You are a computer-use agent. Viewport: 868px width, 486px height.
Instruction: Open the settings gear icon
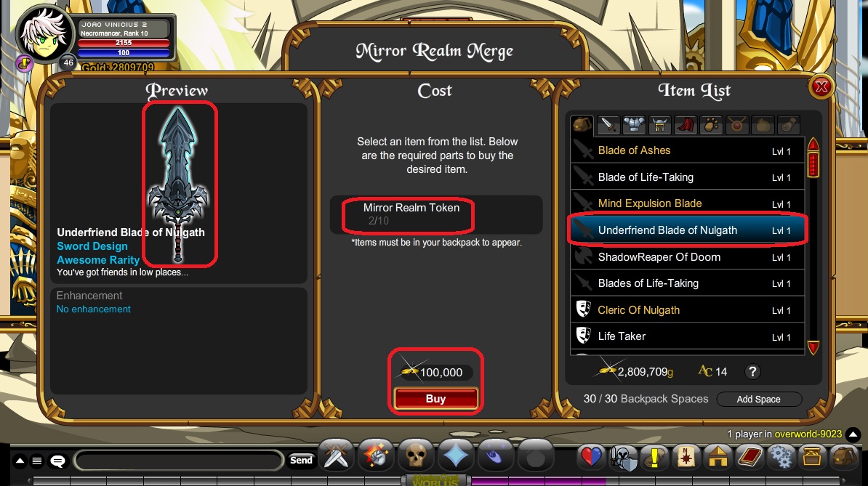click(781, 457)
